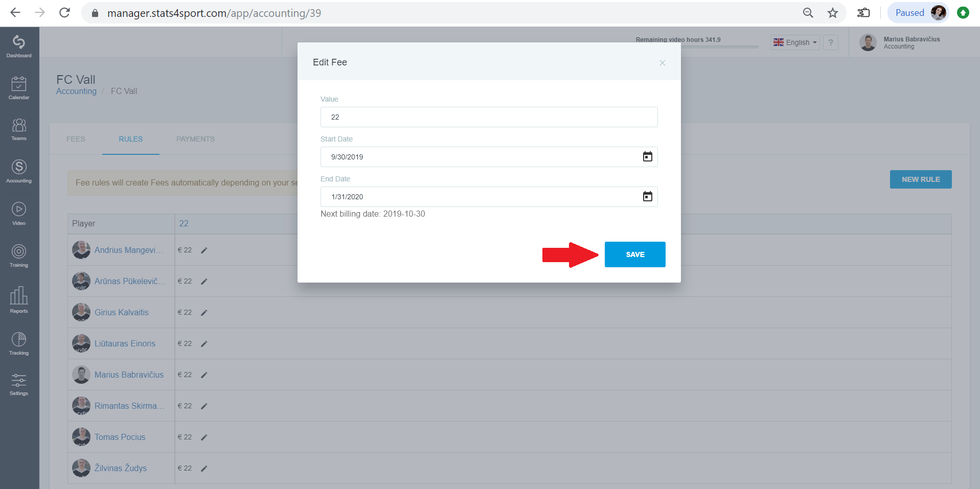This screenshot has height=489, width=980.
Task: Save the edited fee
Action: [x=635, y=254]
